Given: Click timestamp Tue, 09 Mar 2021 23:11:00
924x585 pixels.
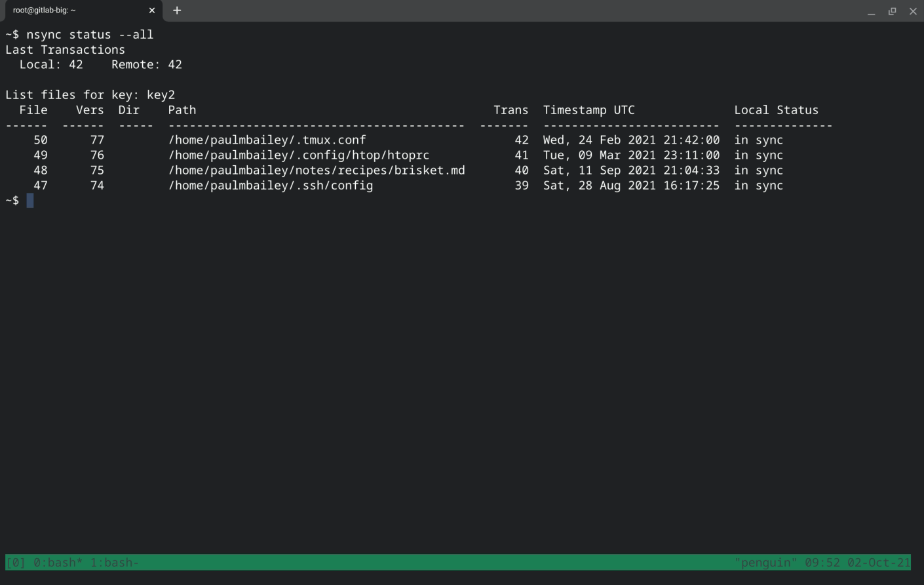Looking at the screenshot, I should pyautogui.click(x=631, y=155).
